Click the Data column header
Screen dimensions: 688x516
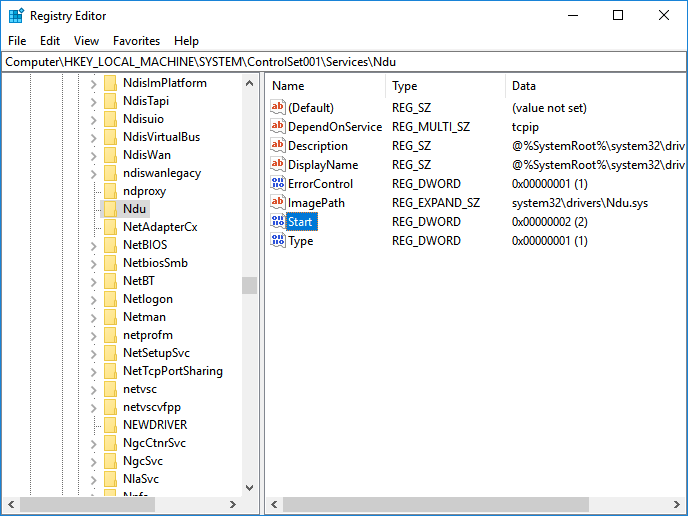coord(523,86)
